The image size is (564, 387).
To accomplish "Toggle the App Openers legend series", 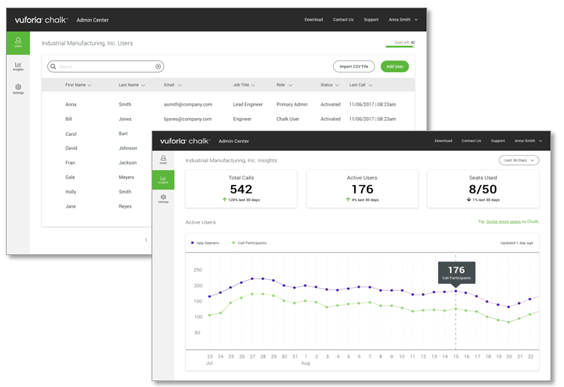I will (205, 243).
